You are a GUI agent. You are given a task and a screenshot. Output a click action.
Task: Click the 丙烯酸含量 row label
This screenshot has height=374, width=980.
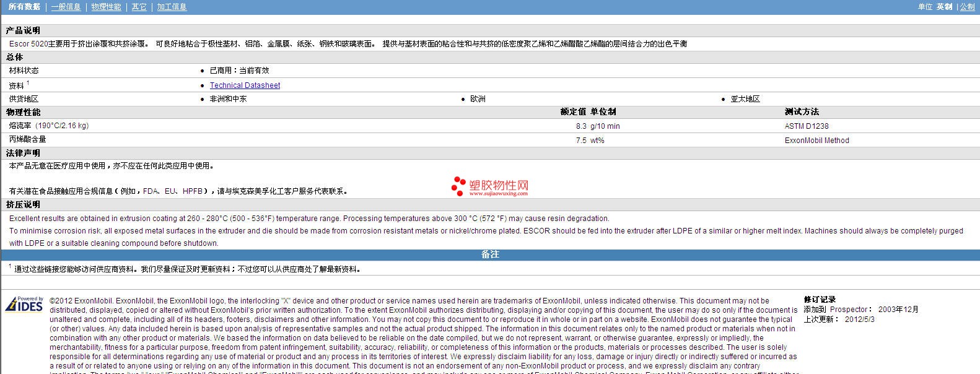coord(27,139)
